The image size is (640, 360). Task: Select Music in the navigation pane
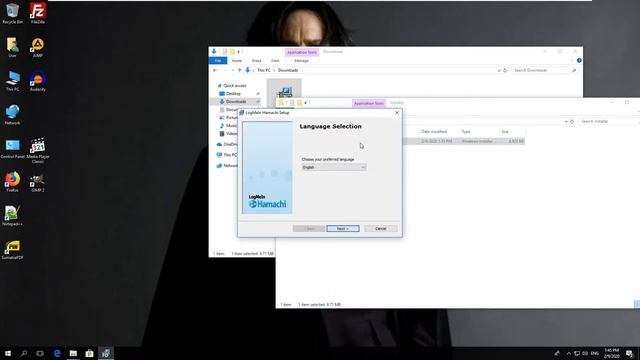coord(229,125)
